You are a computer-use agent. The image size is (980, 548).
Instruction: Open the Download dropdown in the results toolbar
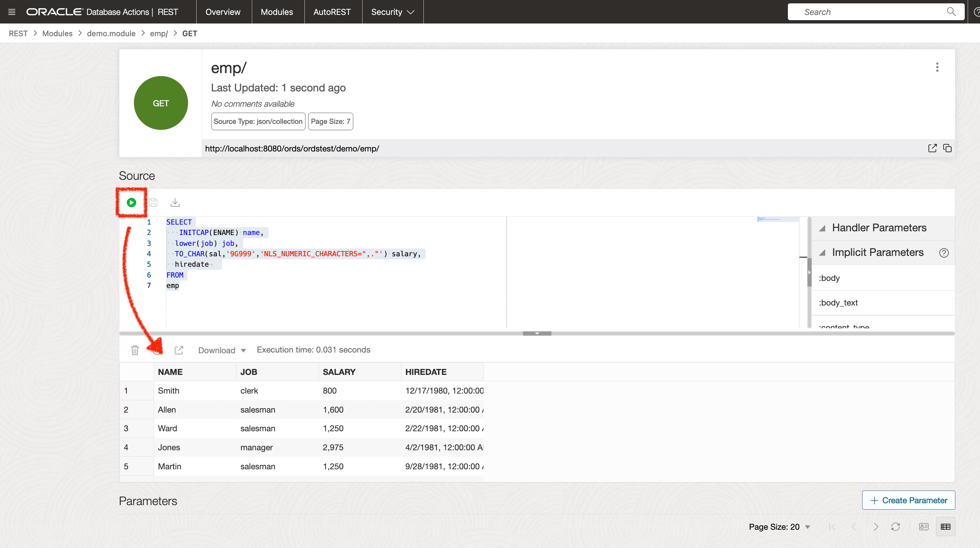(222, 350)
